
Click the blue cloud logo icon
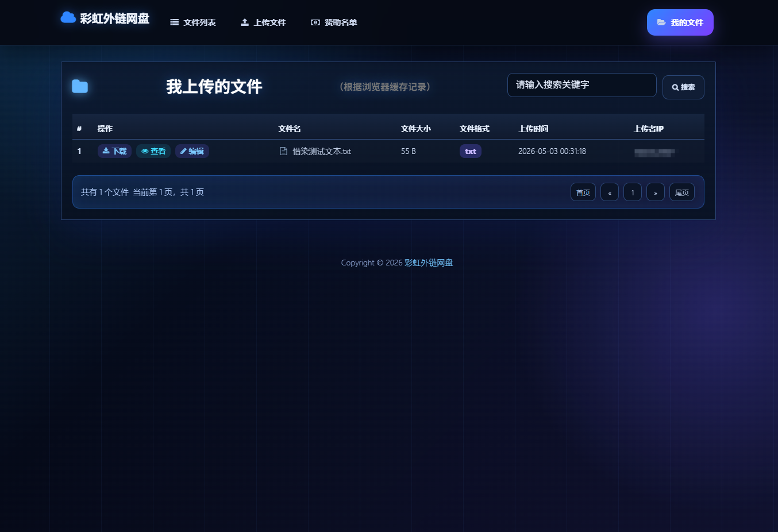pos(68,17)
